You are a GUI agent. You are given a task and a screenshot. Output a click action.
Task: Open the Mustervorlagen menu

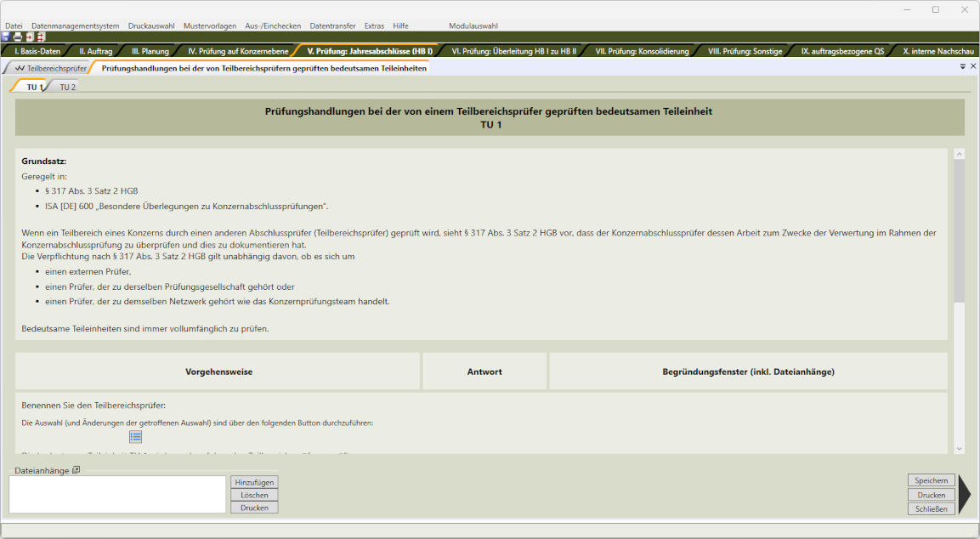pyautogui.click(x=210, y=26)
